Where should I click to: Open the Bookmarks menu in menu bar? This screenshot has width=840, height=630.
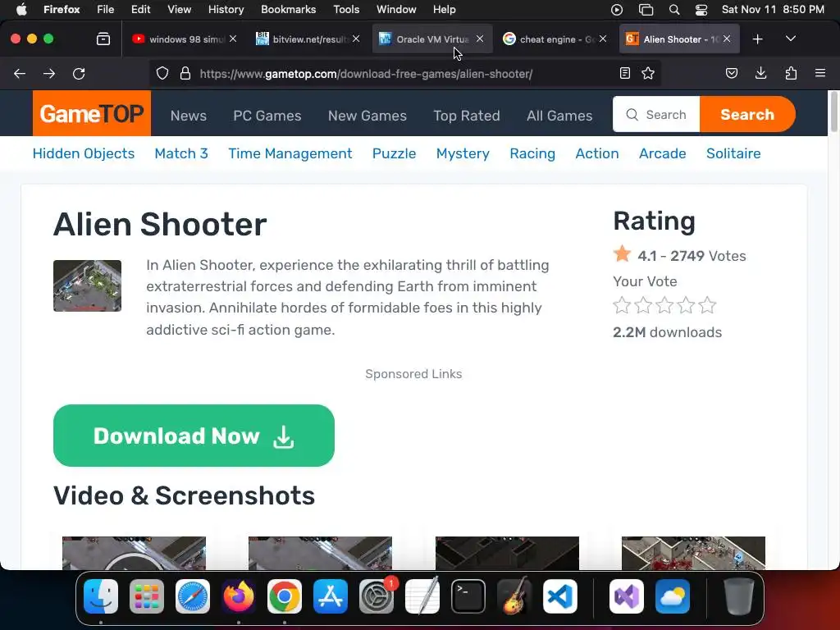point(288,9)
